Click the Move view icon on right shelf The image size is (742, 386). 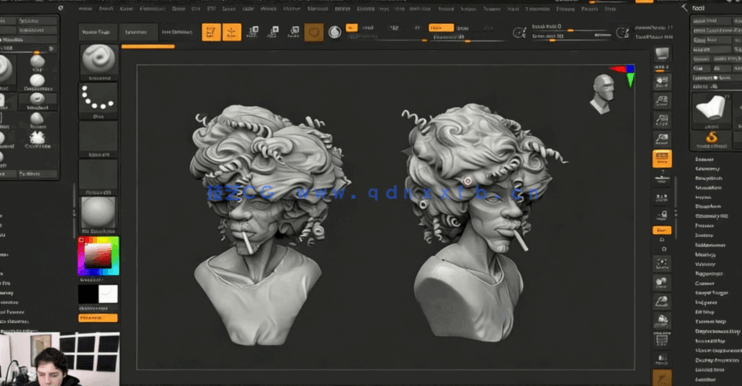[x=662, y=283]
